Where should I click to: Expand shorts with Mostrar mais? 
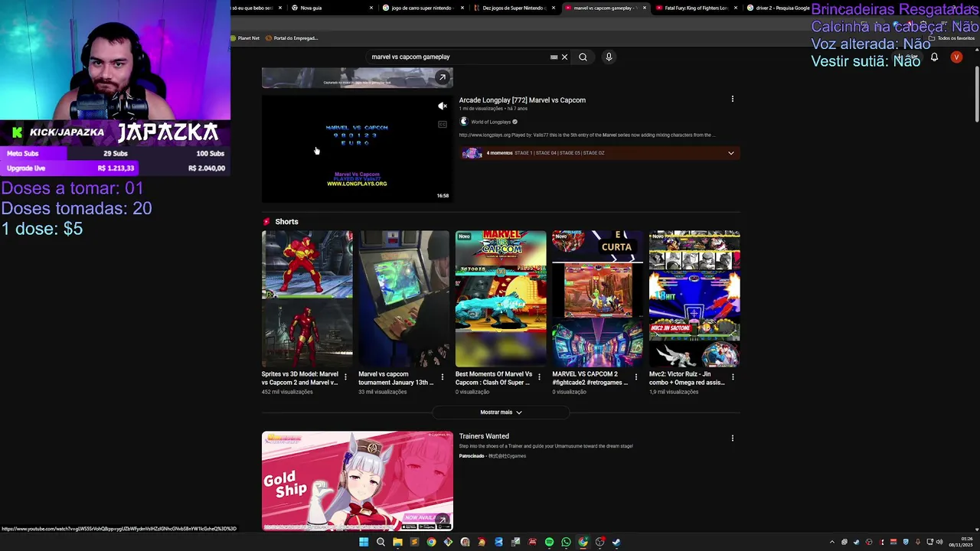point(501,412)
